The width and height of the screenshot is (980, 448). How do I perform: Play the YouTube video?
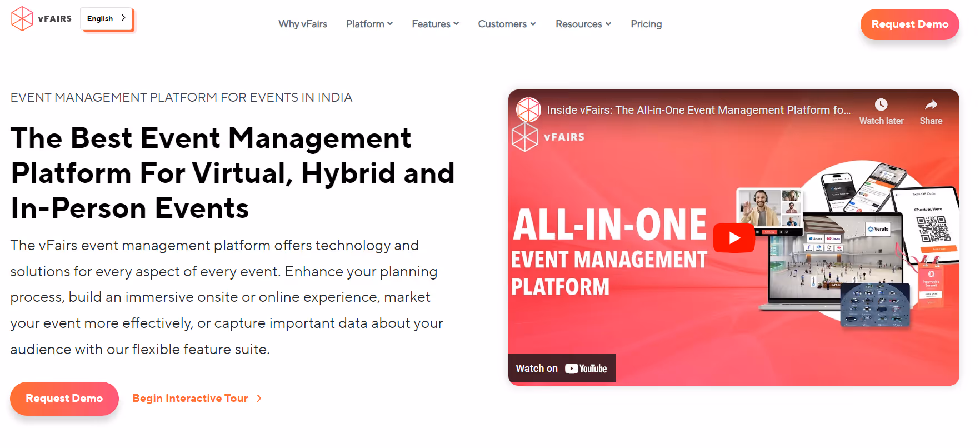point(734,238)
